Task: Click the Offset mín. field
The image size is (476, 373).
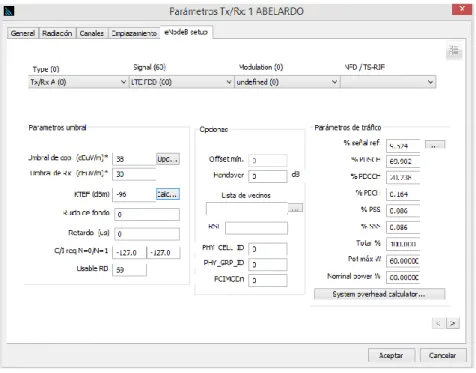Action: pos(268,160)
